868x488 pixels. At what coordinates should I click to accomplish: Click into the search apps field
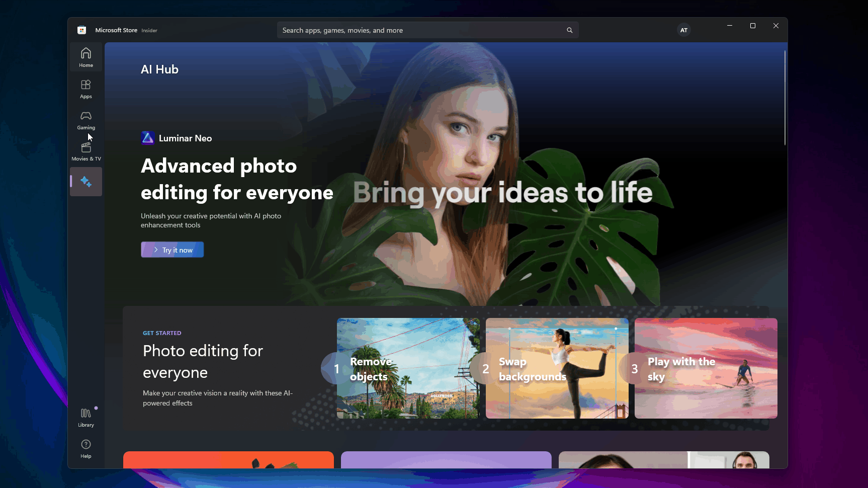[427, 30]
